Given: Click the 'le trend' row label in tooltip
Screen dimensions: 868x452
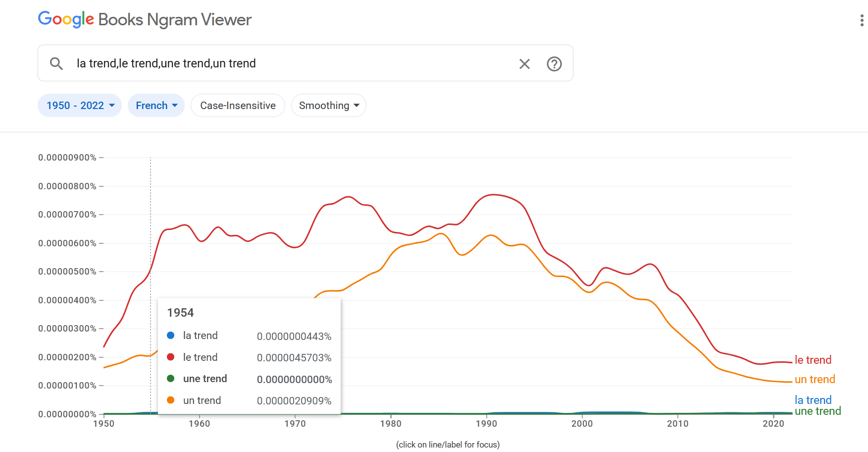Looking at the screenshot, I should click(200, 357).
